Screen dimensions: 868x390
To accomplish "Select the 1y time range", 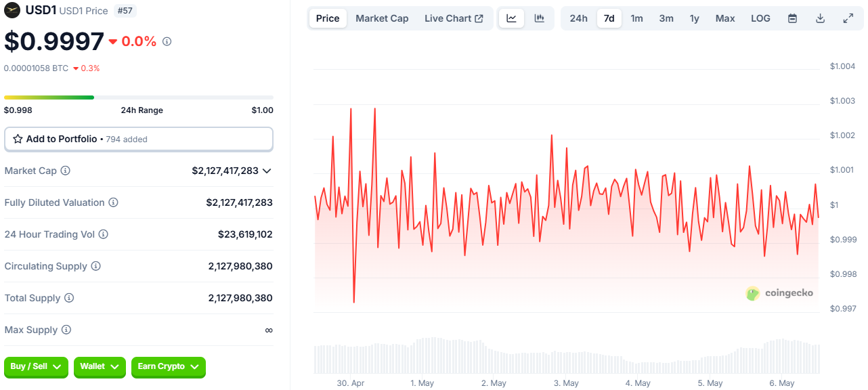I will 694,18.
